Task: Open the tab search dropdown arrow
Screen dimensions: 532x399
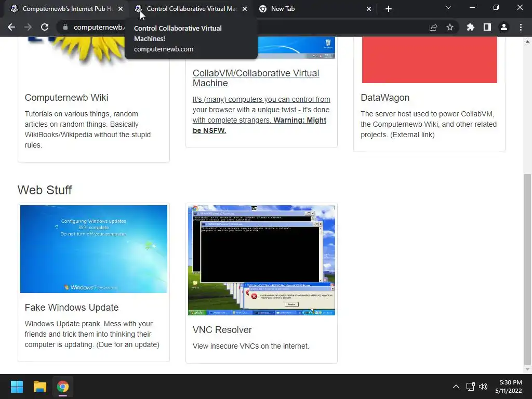Action: pos(448,7)
